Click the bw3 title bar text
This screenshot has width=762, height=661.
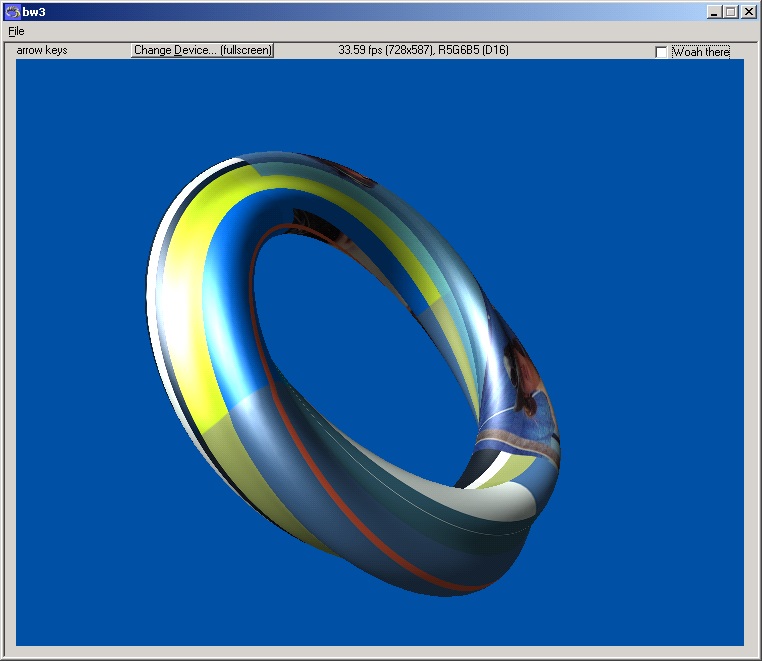(x=34, y=11)
